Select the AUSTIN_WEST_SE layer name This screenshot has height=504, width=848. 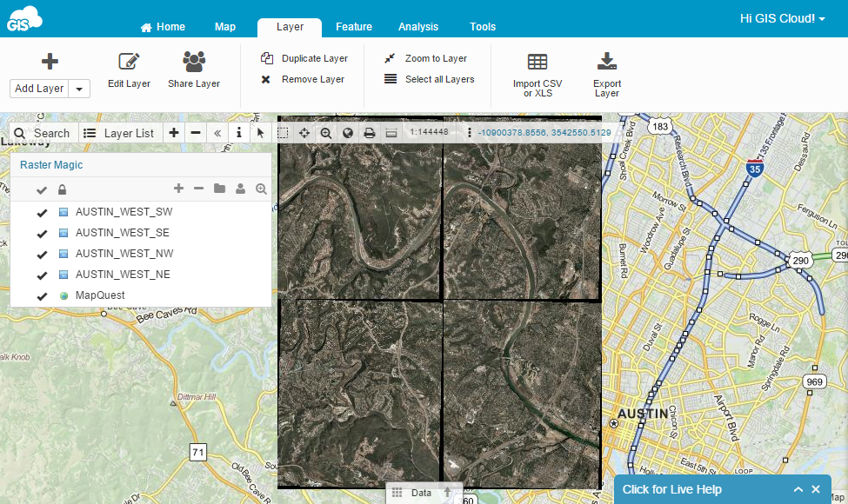tap(123, 233)
